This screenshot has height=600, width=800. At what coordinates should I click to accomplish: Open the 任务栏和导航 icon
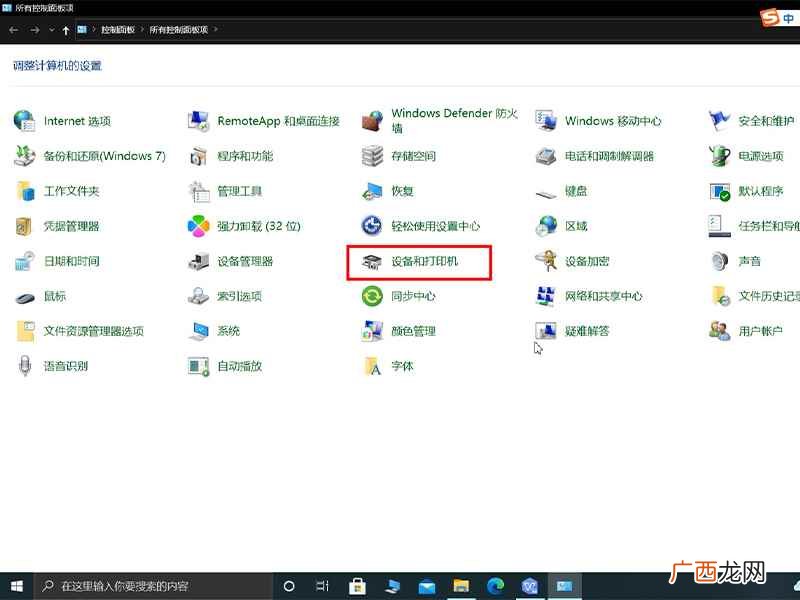719,226
